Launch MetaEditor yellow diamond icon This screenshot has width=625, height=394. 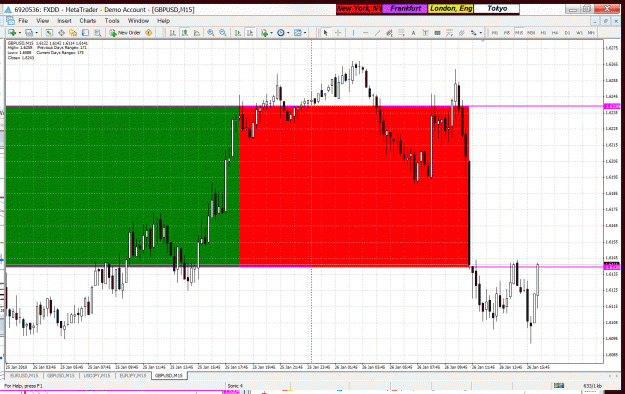tap(148, 33)
